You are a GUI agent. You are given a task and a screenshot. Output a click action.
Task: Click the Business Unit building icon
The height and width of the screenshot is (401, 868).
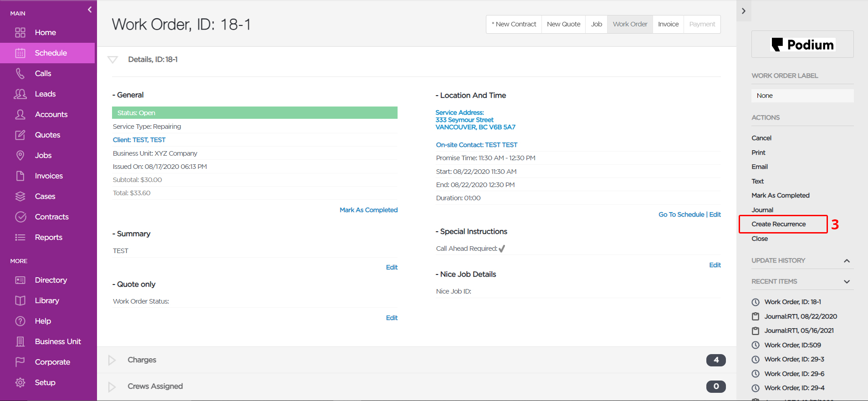tap(20, 341)
